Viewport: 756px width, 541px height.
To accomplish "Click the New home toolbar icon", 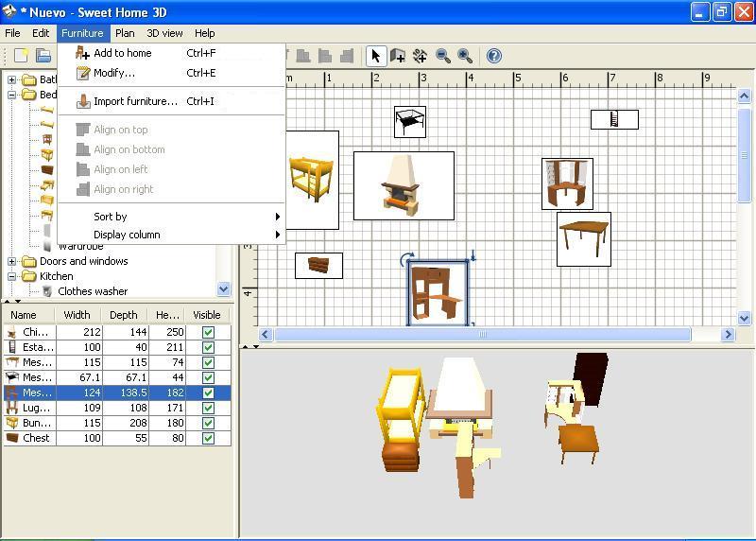I will (21, 56).
